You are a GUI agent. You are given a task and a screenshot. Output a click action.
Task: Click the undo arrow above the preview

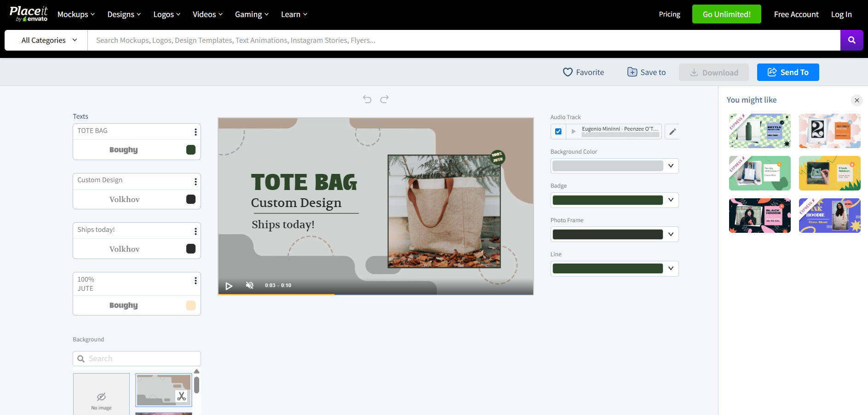click(x=367, y=99)
